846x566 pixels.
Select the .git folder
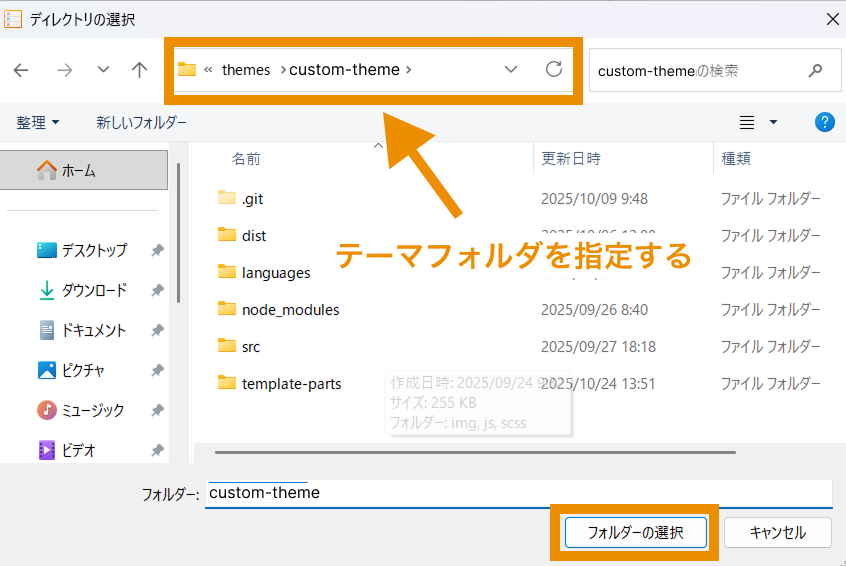[252, 199]
